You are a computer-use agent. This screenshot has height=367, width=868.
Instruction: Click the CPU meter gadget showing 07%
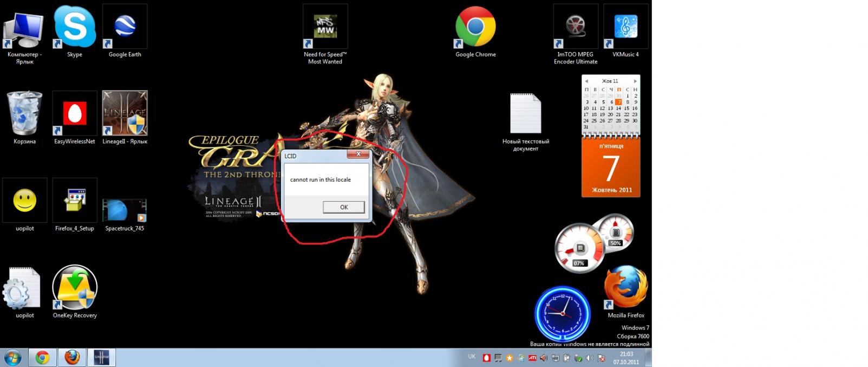coord(579,248)
